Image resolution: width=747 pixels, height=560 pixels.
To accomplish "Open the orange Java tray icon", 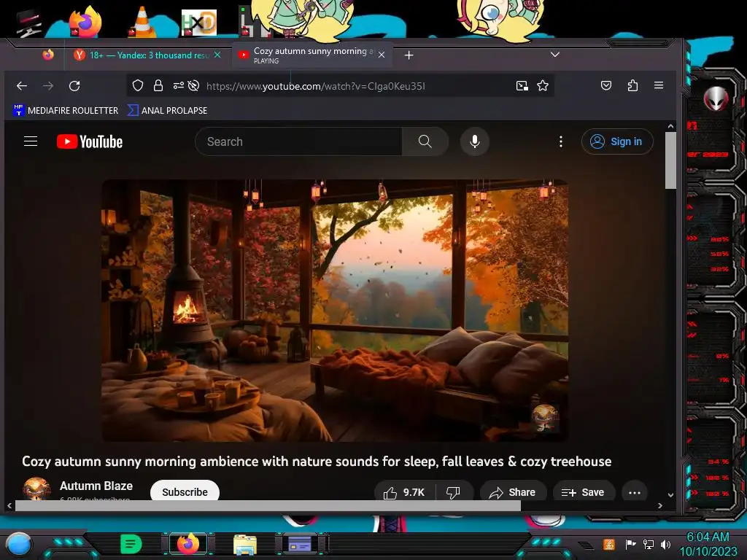I will point(609,544).
